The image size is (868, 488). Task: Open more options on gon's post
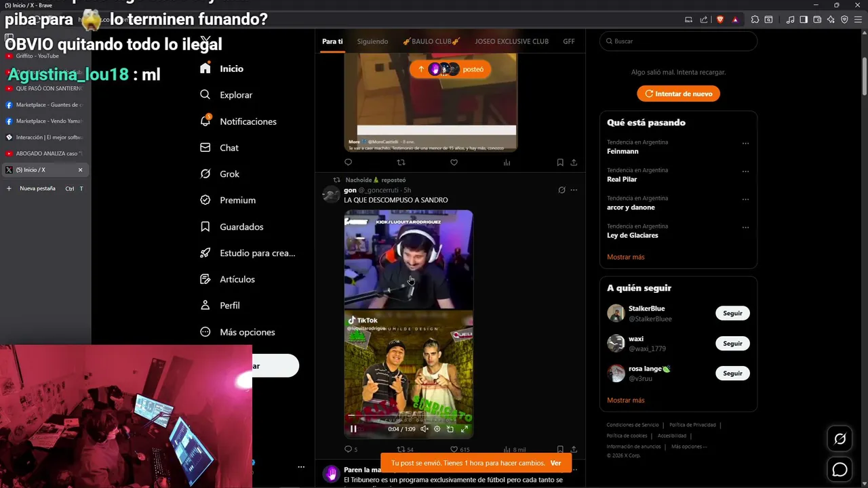[574, 190]
